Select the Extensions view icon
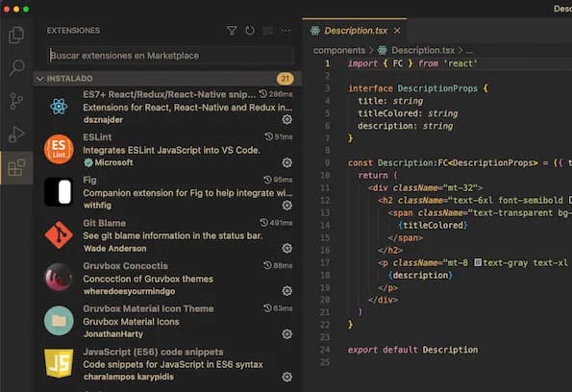Image resolution: width=572 pixels, height=392 pixels. click(x=16, y=168)
